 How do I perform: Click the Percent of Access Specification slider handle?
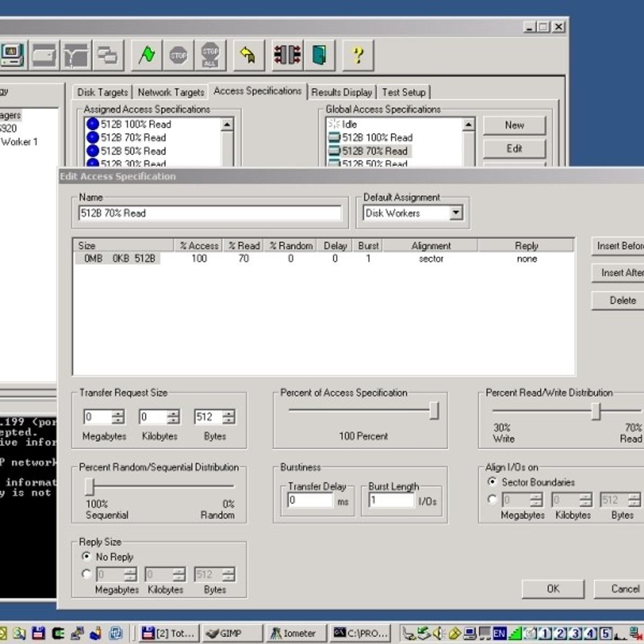[x=434, y=411]
